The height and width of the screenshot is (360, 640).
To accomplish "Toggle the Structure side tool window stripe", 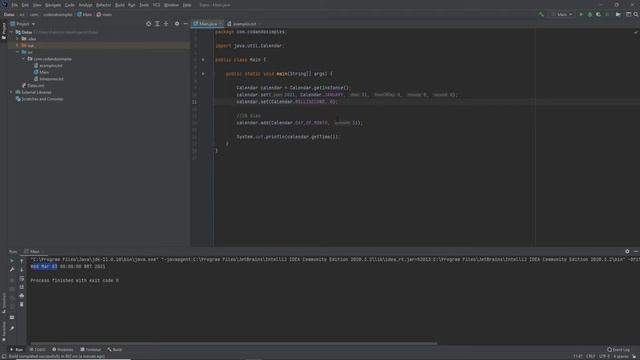I will pyautogui.click(x=4, y=303).
